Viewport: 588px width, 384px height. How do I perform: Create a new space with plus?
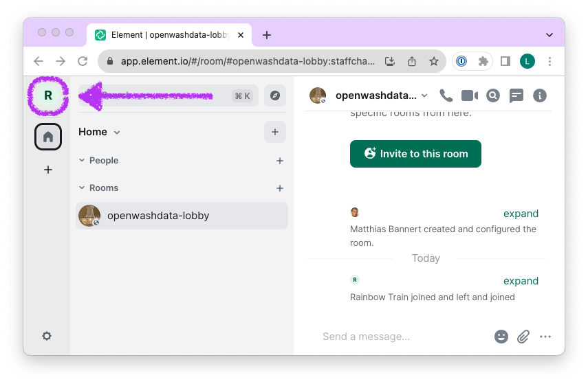[x=48, y=170]
